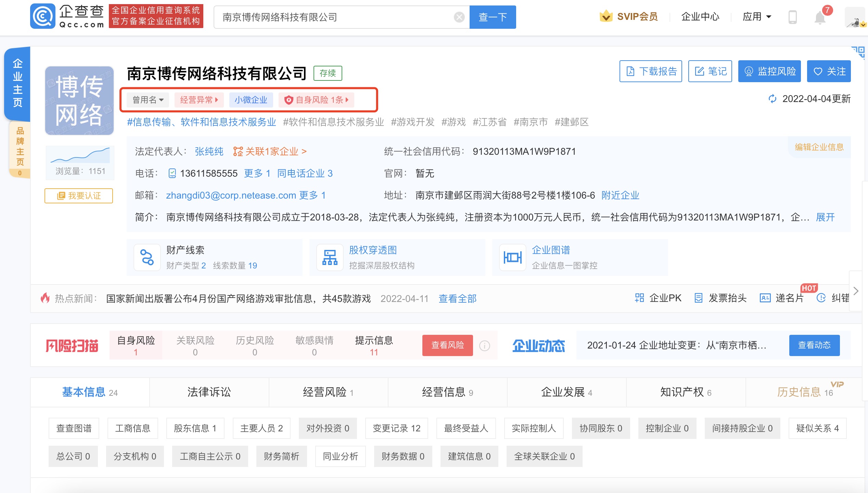Expand the 自身风险 1条 tag
Screen dimensions: 868x493
[x=317, y=100]
